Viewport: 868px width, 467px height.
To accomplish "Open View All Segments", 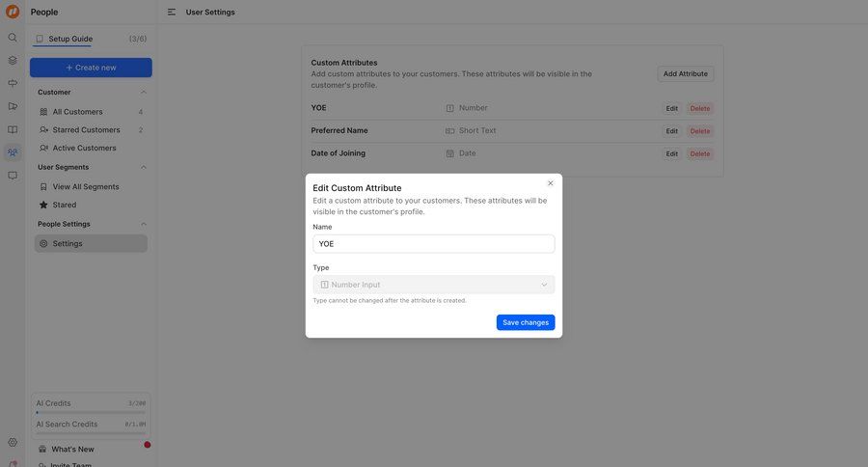I will click(91, 186).
